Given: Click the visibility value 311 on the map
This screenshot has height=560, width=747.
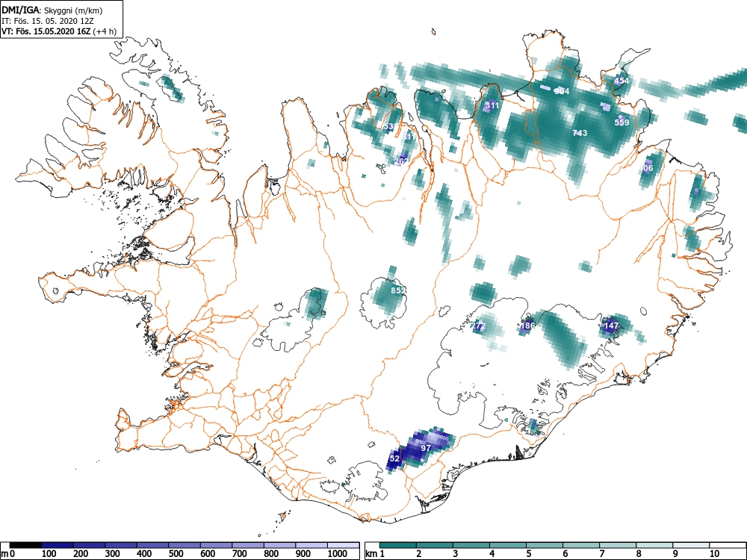Looking at the screenshot, I should pos(492,105).
